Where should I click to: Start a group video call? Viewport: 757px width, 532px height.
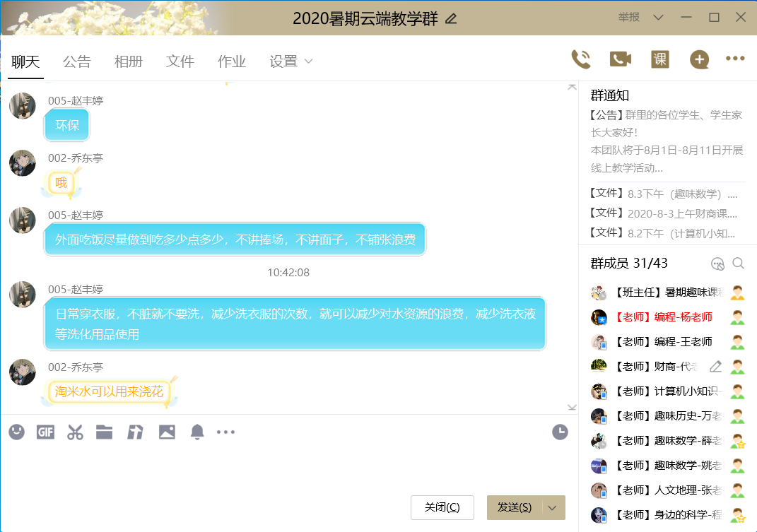point(621,59)
